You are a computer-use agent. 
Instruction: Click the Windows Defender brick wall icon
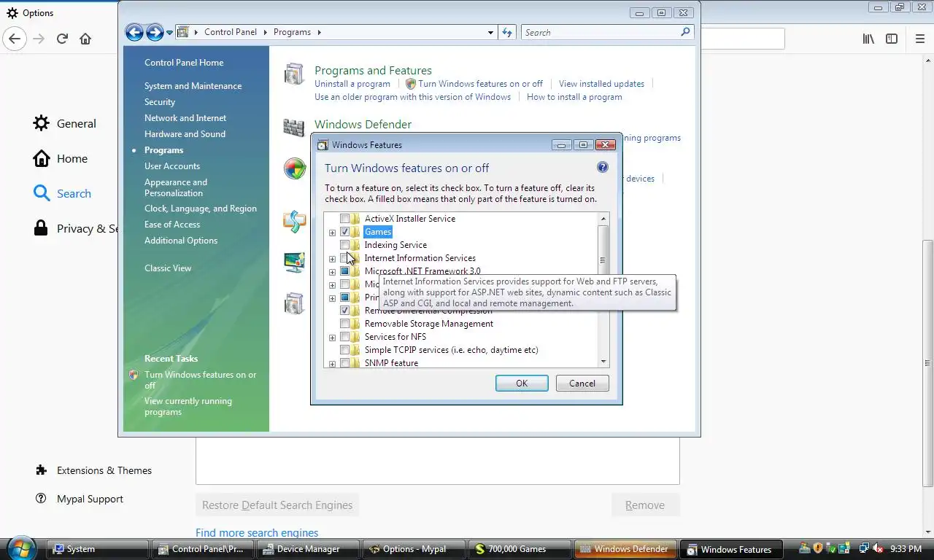click(293, 127)
